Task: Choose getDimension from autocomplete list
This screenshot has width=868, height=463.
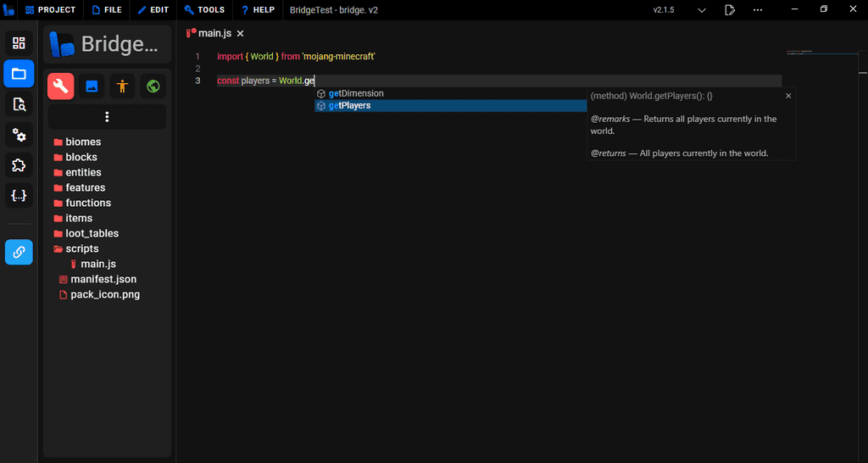Action: click(356, 93)
